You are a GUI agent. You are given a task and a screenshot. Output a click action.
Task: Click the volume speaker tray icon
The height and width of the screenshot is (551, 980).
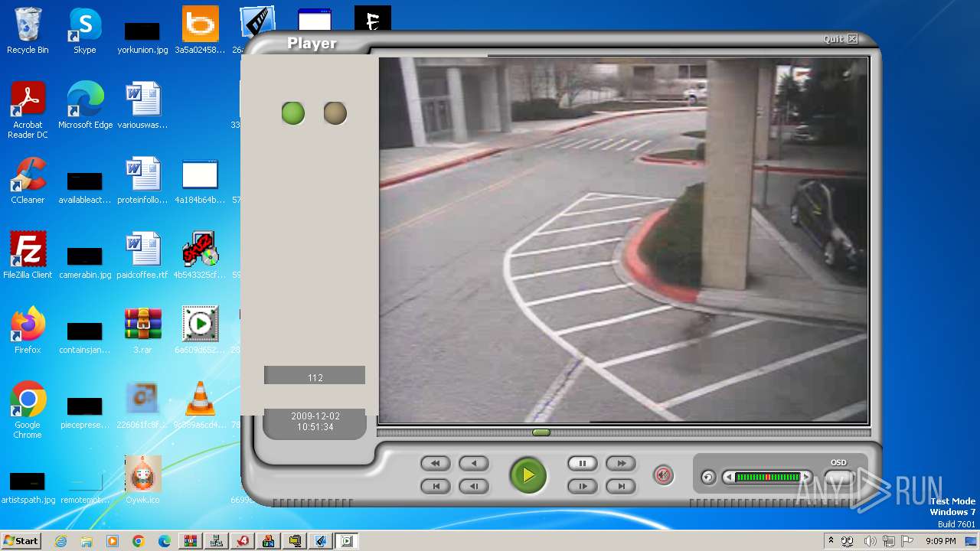click(x=870, y=541)
